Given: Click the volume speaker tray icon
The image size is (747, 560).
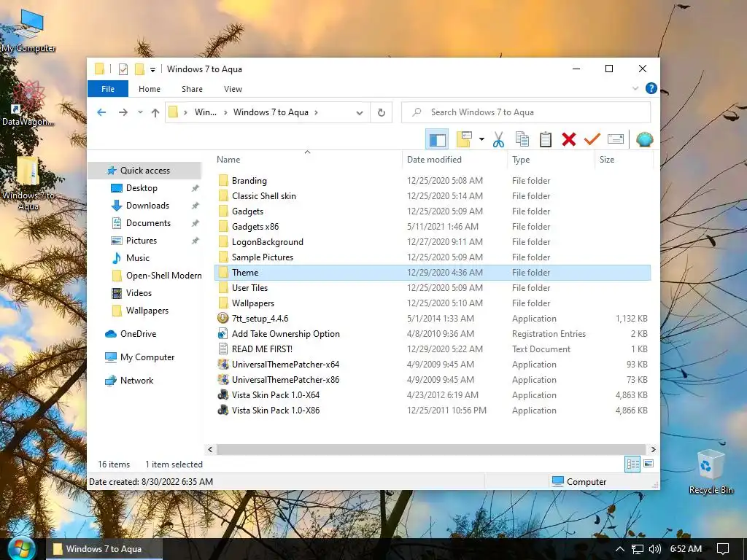Looking at the screenshot, I should 654,549.
